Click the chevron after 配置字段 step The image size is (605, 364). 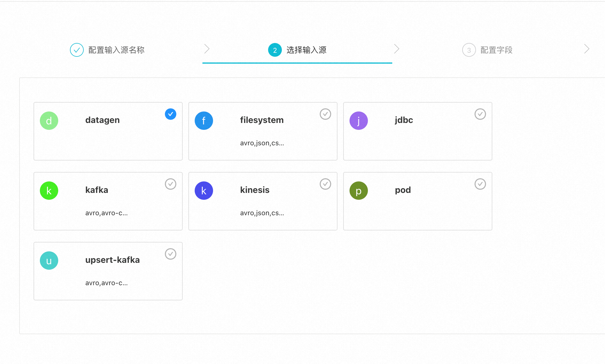click(587, 49)
